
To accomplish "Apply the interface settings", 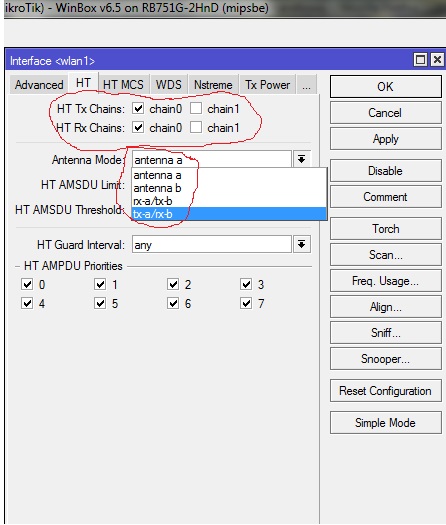I will [x=386, y=139].
